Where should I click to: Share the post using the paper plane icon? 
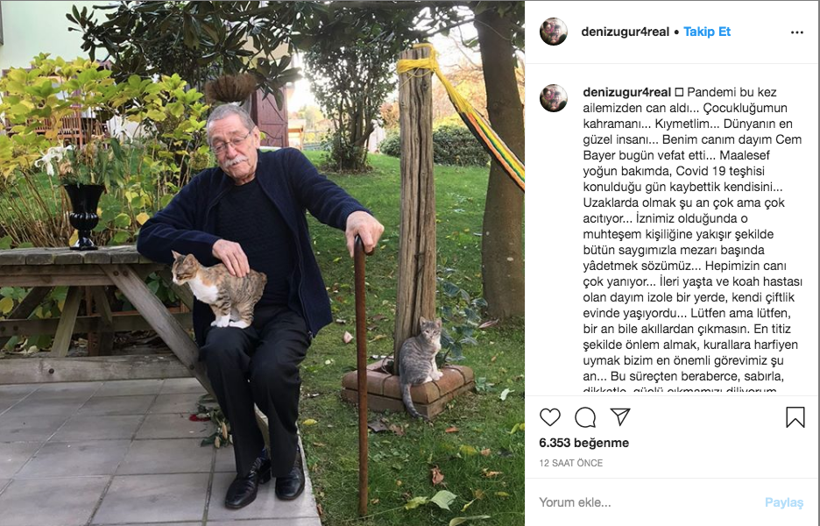620,417
